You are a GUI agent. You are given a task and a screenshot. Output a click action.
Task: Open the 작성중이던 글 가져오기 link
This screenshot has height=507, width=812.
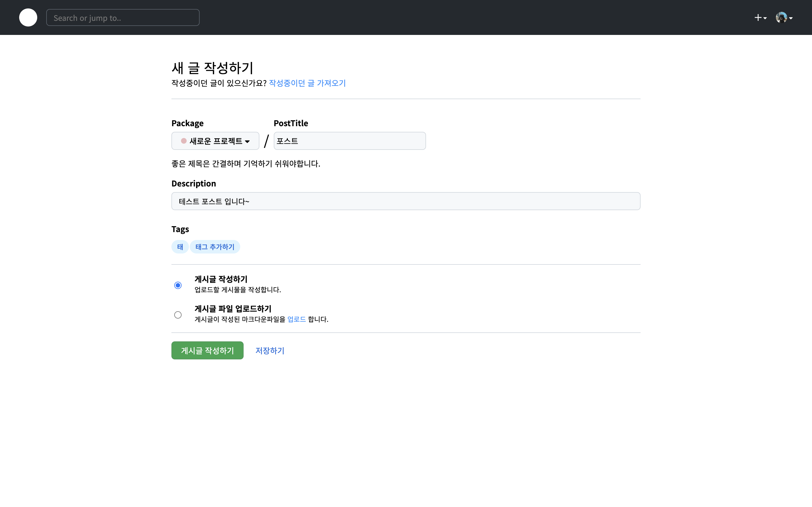point(307,83)
